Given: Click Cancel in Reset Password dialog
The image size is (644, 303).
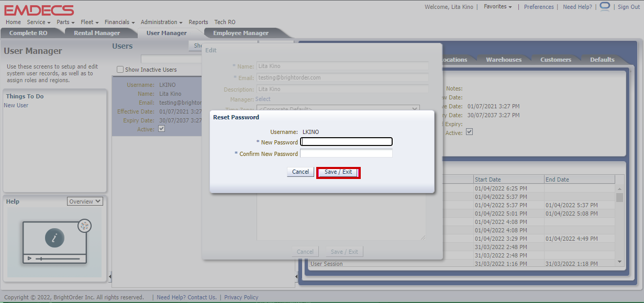Looking at the screenshot, I should (x=301, y=172).
